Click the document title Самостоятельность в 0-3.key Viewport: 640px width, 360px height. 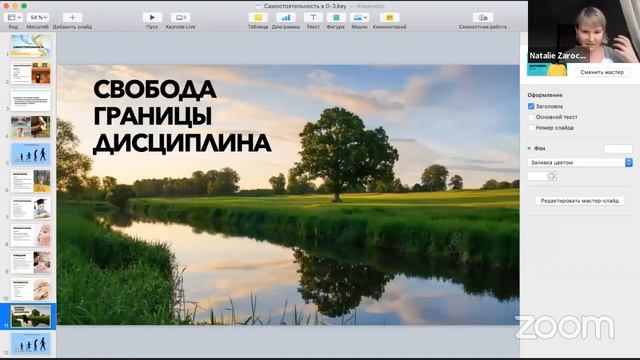click(304, 6)
